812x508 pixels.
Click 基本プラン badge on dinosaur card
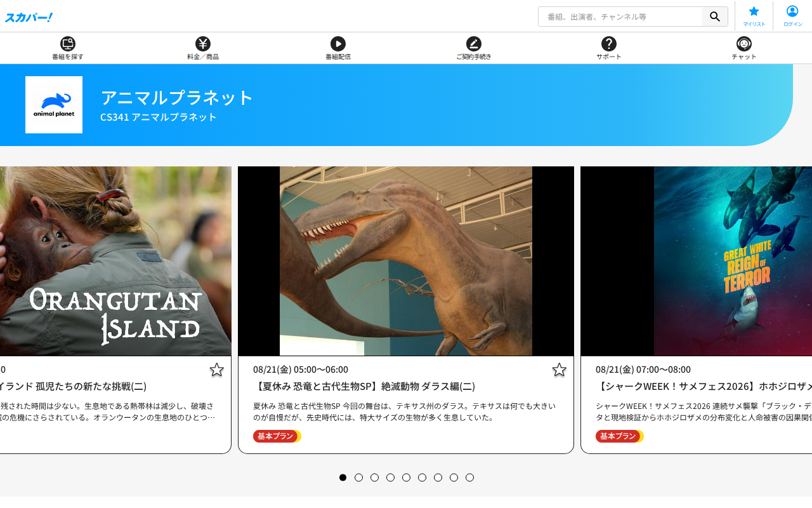tap(277, 436)
